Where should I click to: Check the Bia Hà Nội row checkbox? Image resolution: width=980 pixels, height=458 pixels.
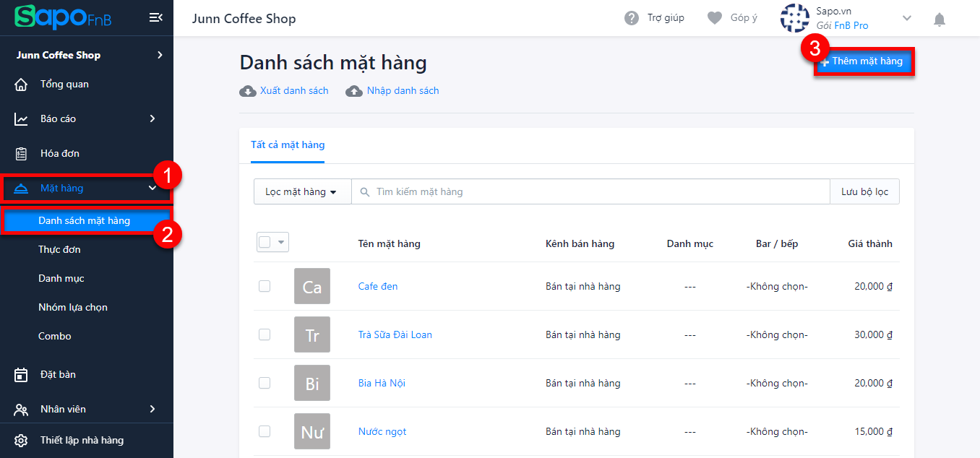pyautogui.click(x=265, y=383)
